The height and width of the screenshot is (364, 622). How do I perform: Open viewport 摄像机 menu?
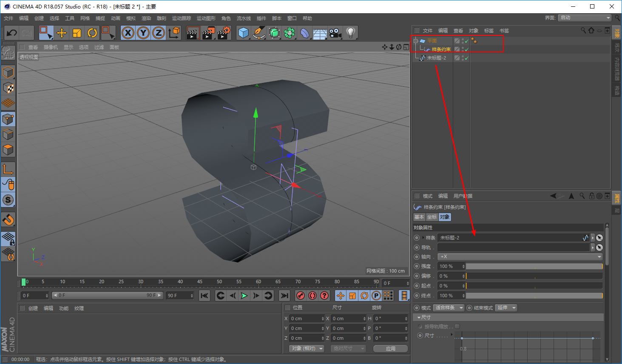(x=51, y=47)
